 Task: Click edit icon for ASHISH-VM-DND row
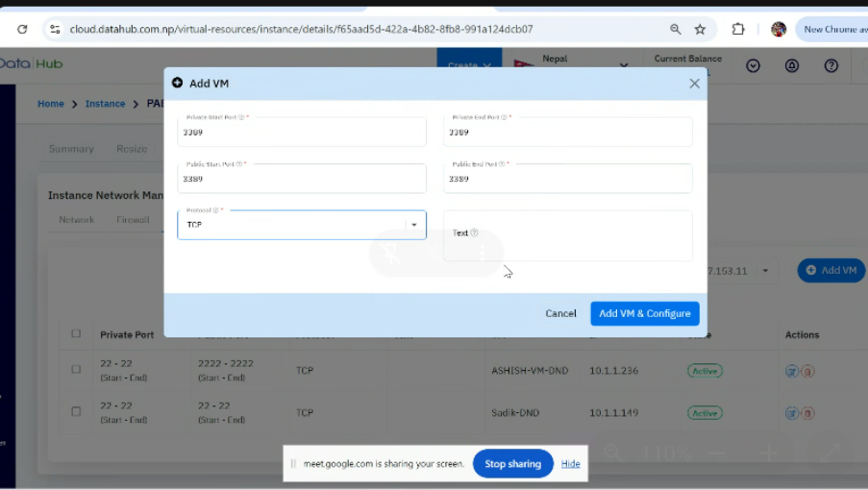[x=792, y=371]
